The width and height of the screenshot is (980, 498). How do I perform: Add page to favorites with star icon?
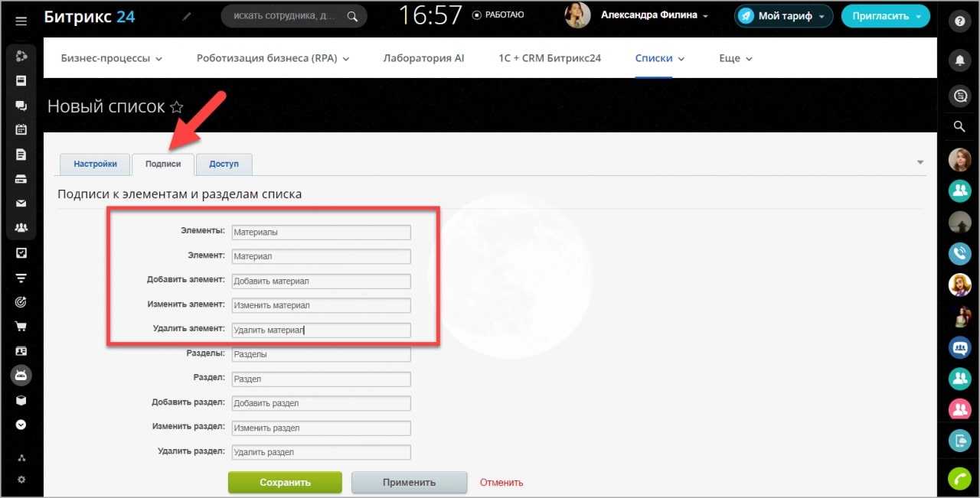click(x=177, y=107)
